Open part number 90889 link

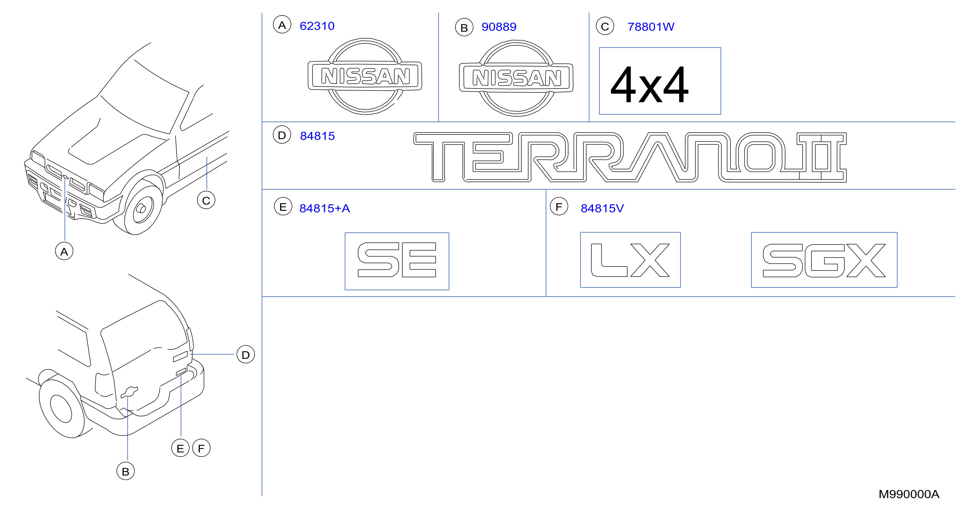[x=499, y=27]
